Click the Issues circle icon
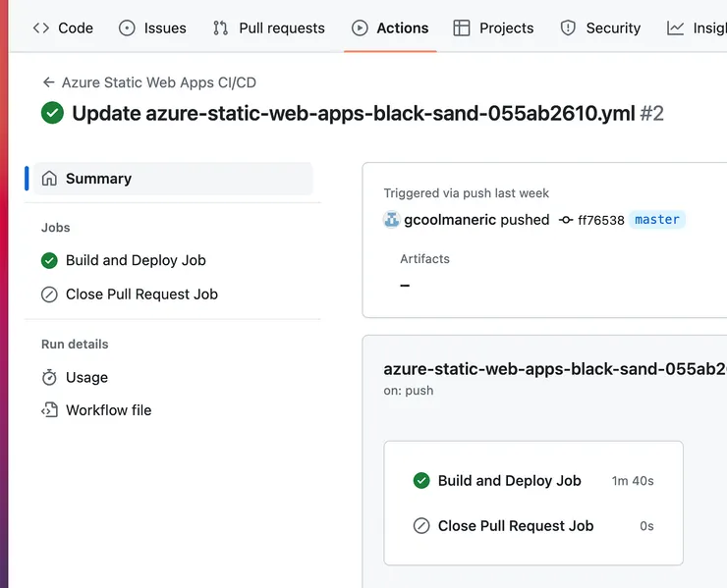 [x=127, y=28]
